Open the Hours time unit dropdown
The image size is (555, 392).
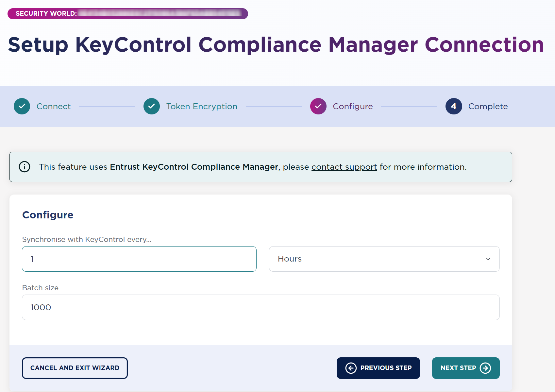pyautogui.click(x=384, y=259)
